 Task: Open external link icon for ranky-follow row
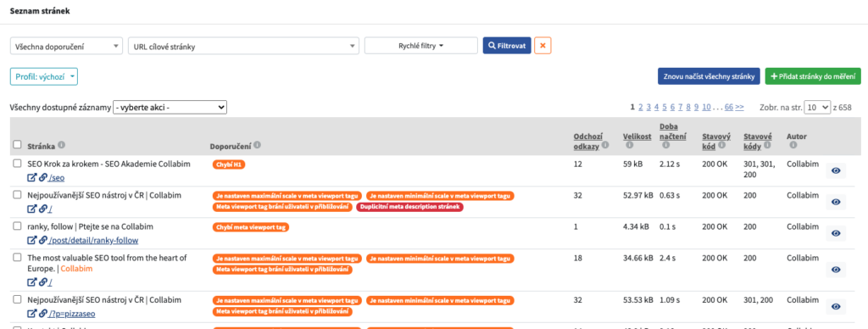click(31, 240)
